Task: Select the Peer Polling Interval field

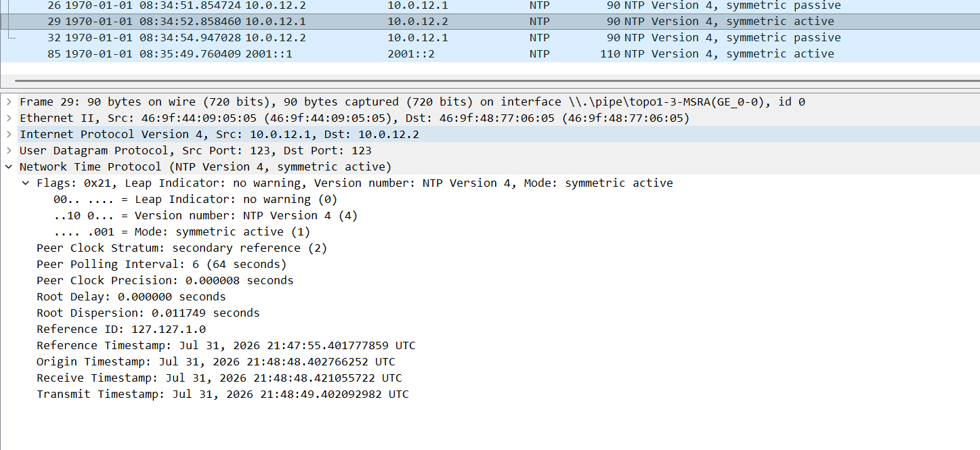Action: (x=161, y=265)
